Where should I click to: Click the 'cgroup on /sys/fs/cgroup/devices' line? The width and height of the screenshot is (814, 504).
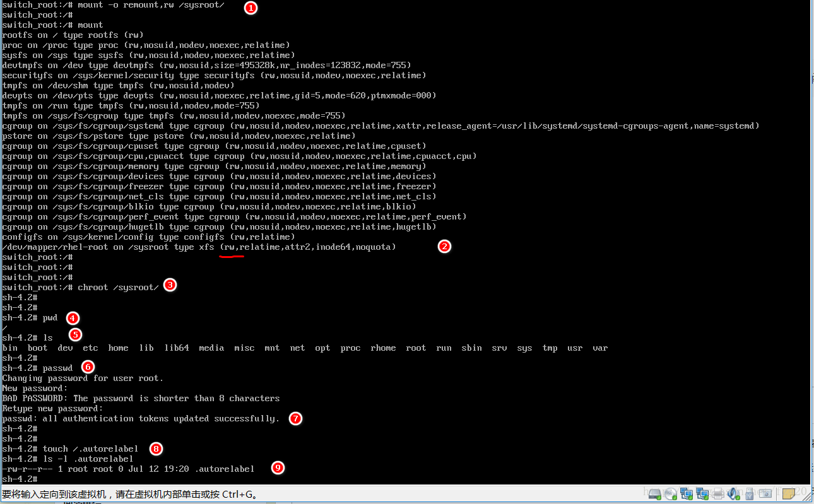click(220, 177)
